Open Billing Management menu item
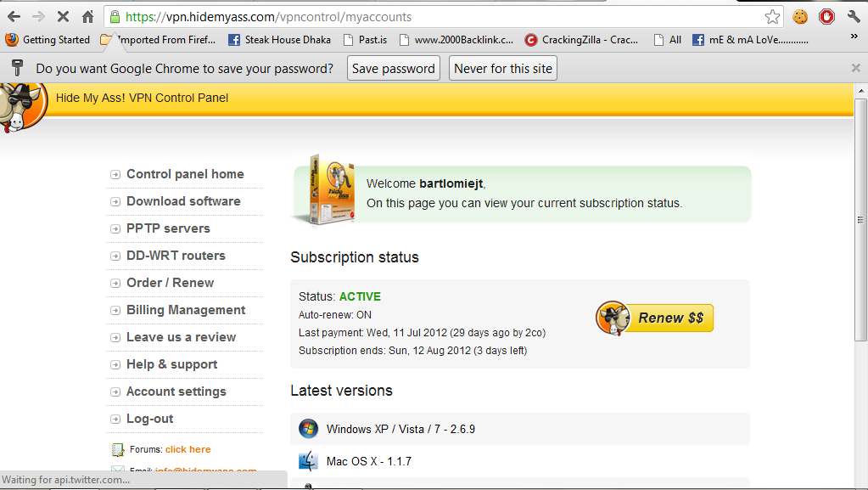 pos(186,310)
